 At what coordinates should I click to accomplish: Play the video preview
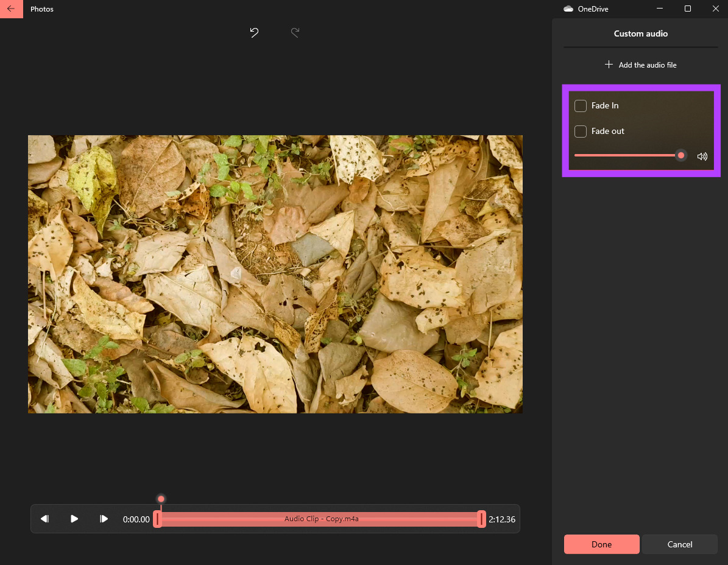[x=74, y=519]
